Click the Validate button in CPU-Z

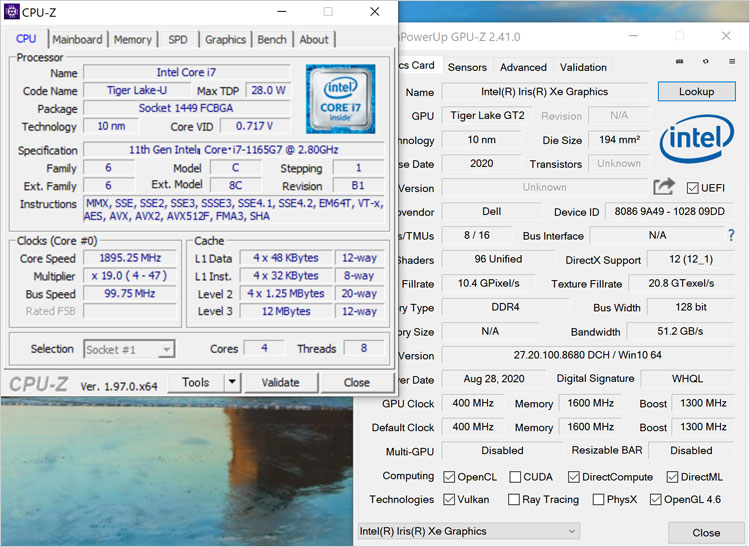tap(281, 382)
